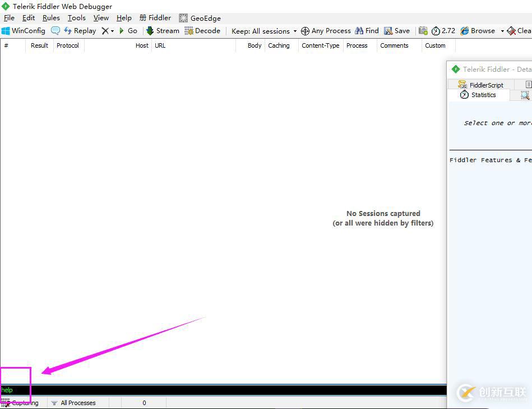Replay the selected sessions
The image size is (532, 409).
pos(80,31)
